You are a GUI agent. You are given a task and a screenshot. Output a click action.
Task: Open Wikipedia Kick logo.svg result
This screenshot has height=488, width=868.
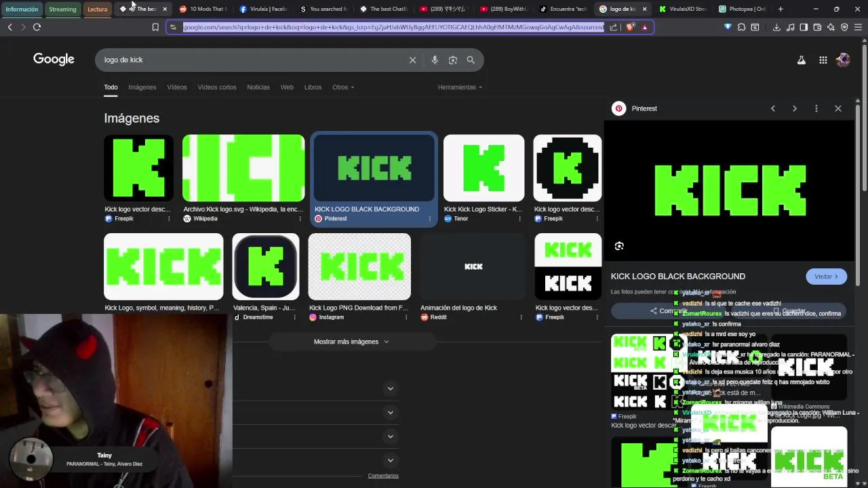pos(243,179)
